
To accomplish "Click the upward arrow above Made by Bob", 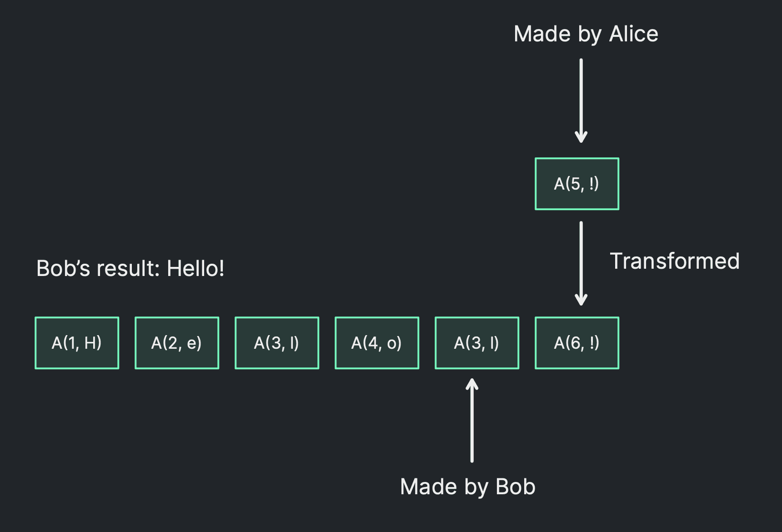I will click(x=472, y=421).
